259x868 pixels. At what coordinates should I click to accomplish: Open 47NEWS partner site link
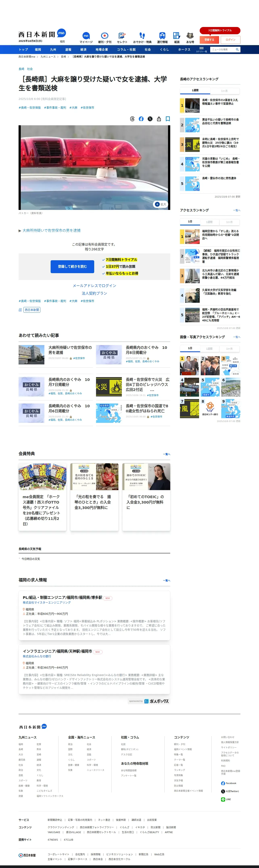53,840
